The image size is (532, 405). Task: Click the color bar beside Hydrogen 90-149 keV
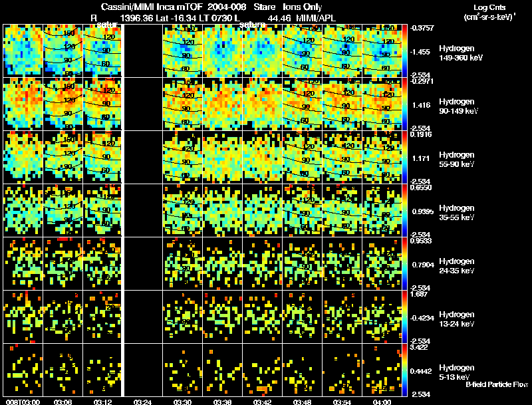[404, 104]
